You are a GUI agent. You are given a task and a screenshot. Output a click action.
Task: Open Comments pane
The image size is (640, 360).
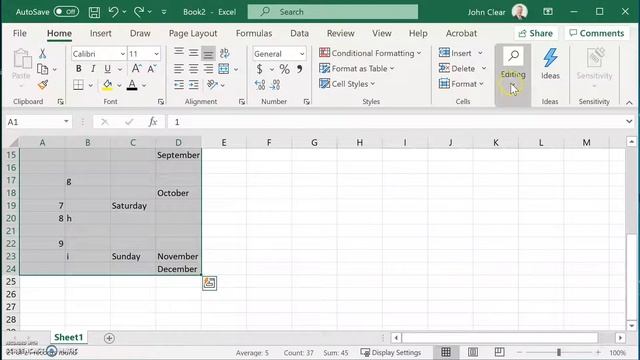596,33
